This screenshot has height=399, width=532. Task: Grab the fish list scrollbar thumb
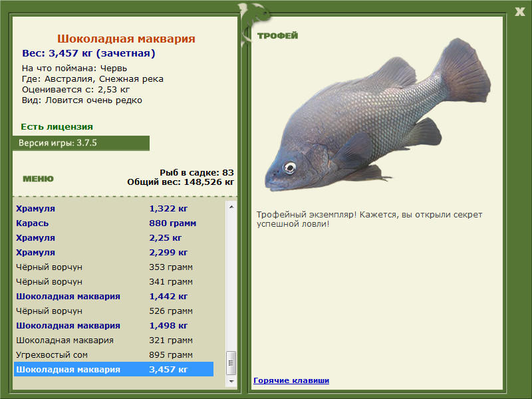point(231,363)
